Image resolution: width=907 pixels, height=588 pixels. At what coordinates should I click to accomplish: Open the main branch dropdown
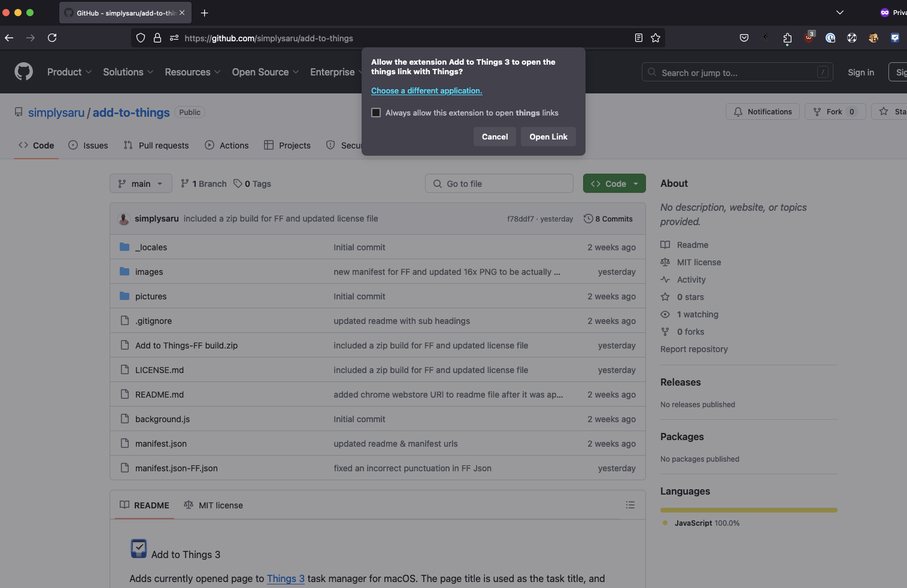click(x=141, y=183)
